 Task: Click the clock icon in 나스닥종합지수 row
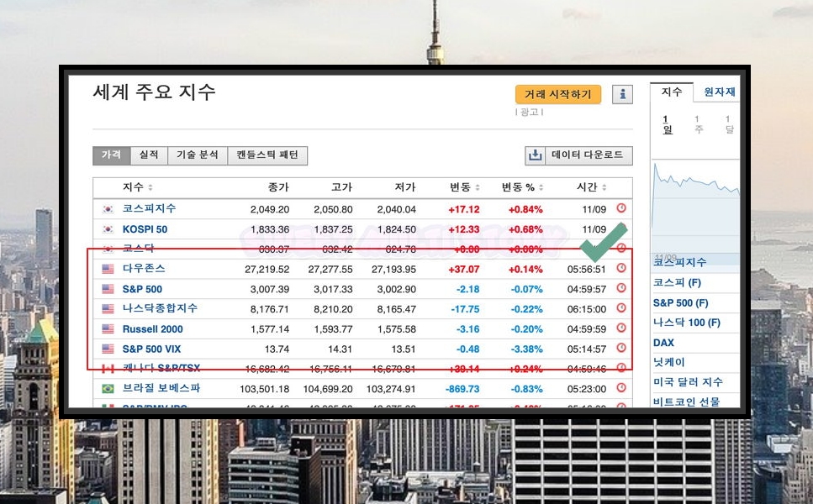[621, 307]
